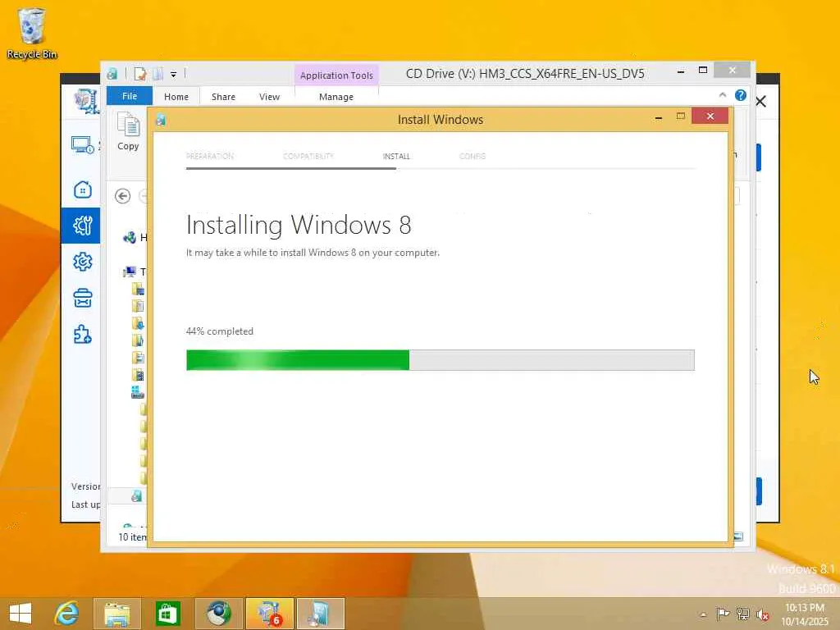Click the Install Windows title bar icon
This screenshot has width=840, height=630.
point(160,120)
